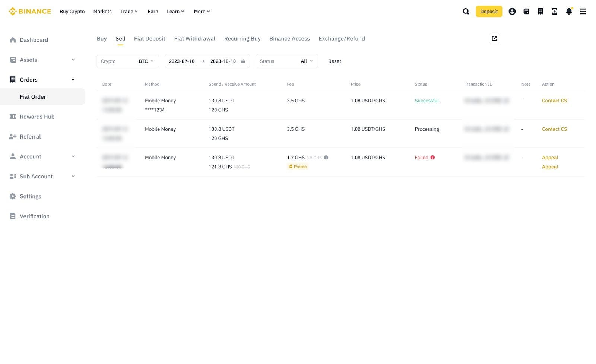Viewport: 596px width, 364px height.
Task: Click the Account person icon in sidebar
Action: point(13,156)
